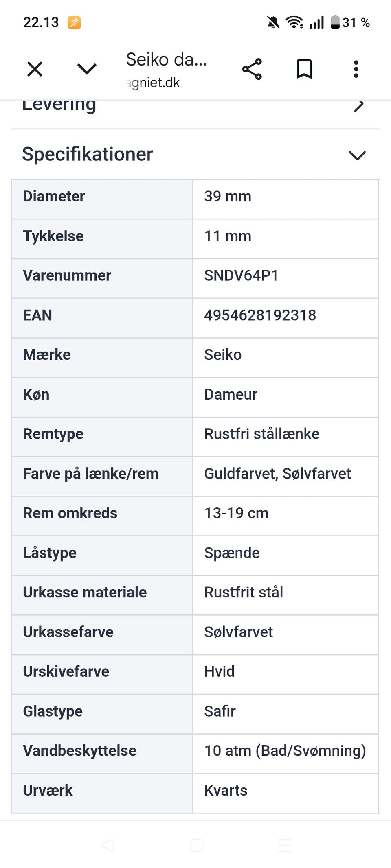The height and width of the screenshot is (868, 391).
Task: Tap the Wi-Fi status icon
Action: tap(294, 22)
